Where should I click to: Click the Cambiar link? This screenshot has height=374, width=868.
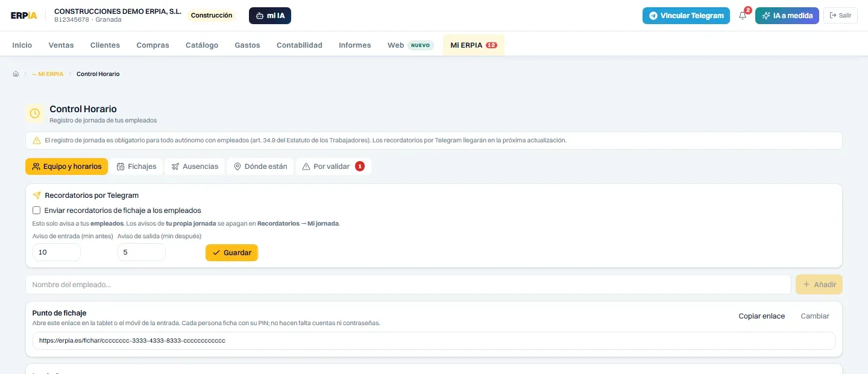[815, 316]
